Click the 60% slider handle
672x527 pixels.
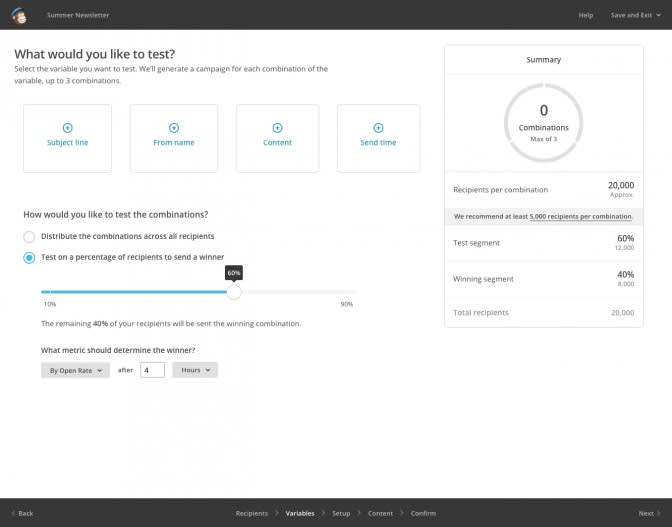click(x=234, y=292)
